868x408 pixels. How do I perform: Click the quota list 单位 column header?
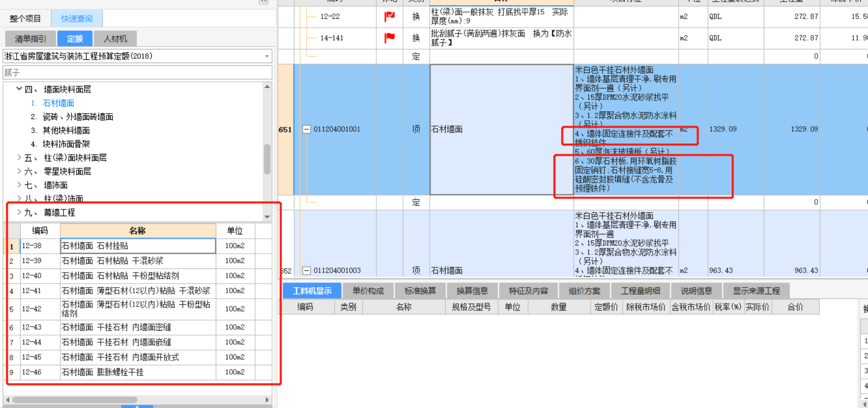pos(235,230)
